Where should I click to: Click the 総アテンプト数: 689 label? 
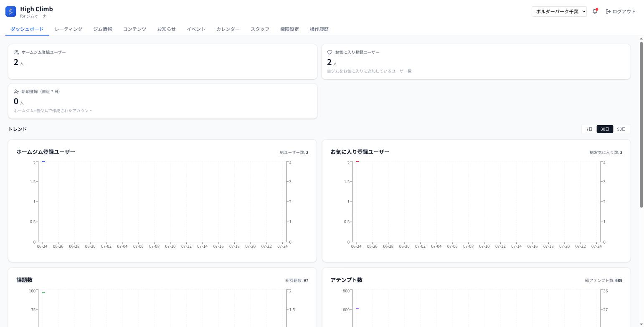603,280
